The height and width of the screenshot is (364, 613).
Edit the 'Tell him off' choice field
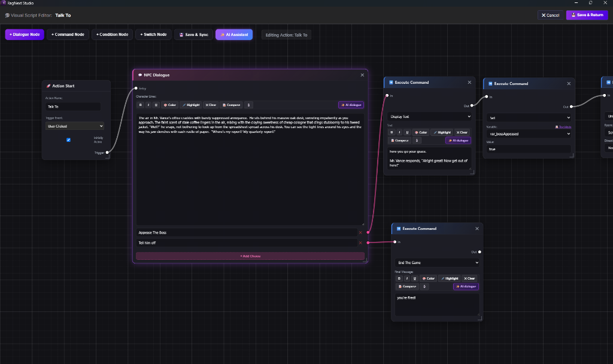(x=246, y=243)
